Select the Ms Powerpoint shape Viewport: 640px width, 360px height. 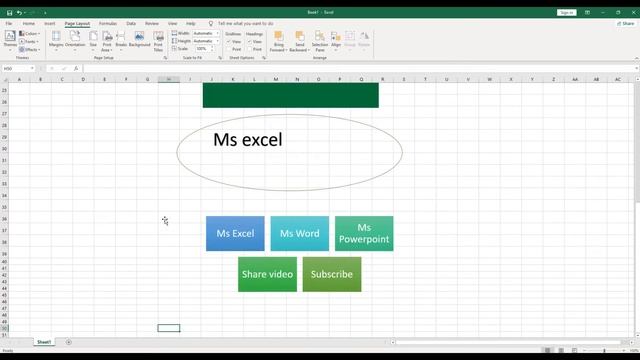pyautogui.click(x=364, y=233)
